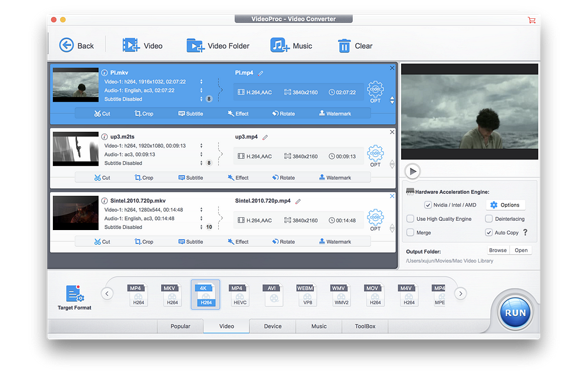The width and height of the screenshot is (588, 376).
Task: Switch to the Music tab
Action: 319,327
